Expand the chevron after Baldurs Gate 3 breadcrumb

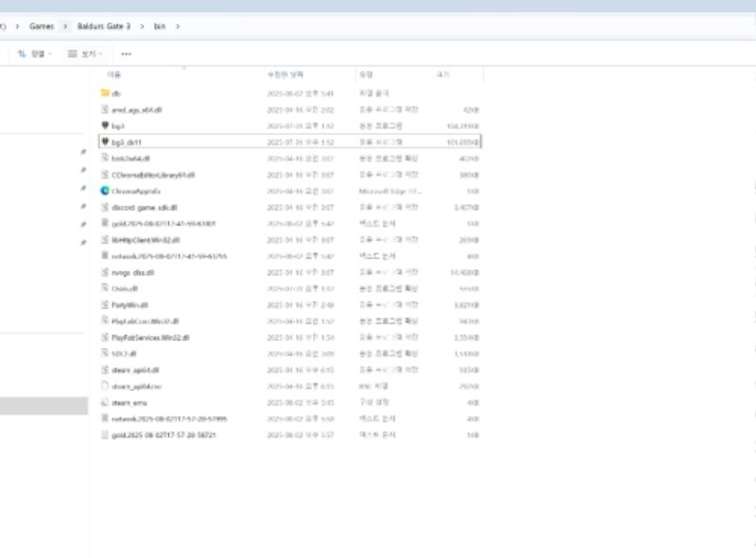click(x=142, y=26)
